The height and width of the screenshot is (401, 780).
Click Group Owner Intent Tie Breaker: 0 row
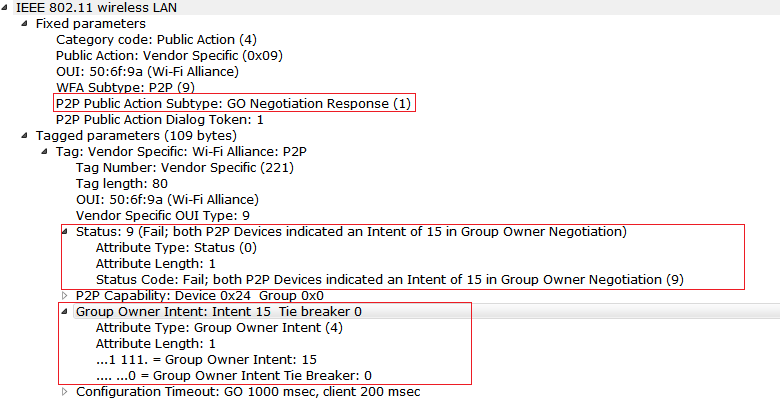click(235, 375)
